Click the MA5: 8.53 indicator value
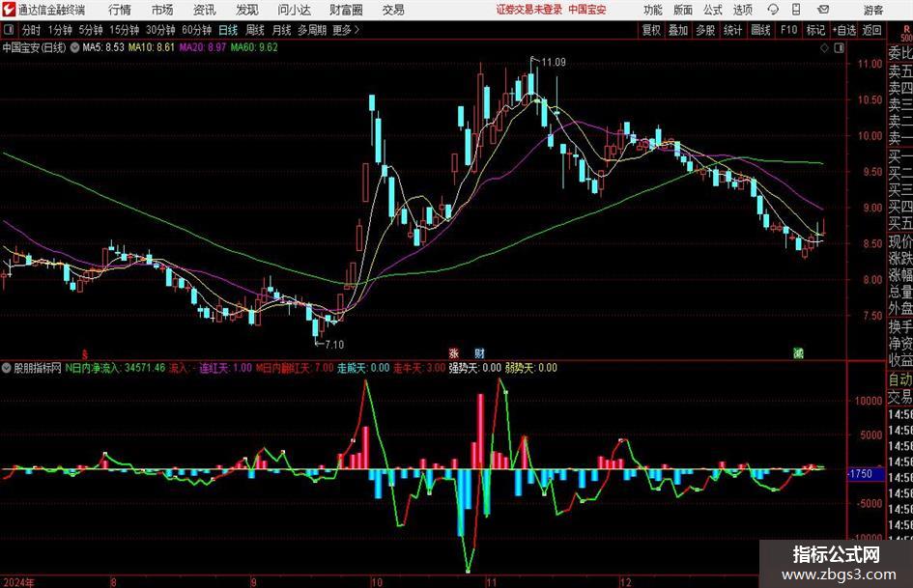Screen dimensions: 913x588 [103, 47]
